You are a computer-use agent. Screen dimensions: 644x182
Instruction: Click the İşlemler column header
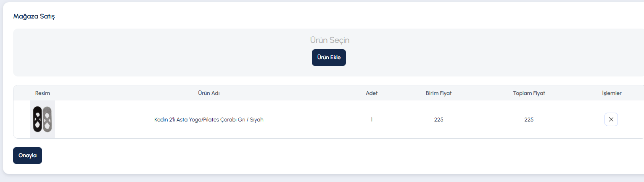612,93
